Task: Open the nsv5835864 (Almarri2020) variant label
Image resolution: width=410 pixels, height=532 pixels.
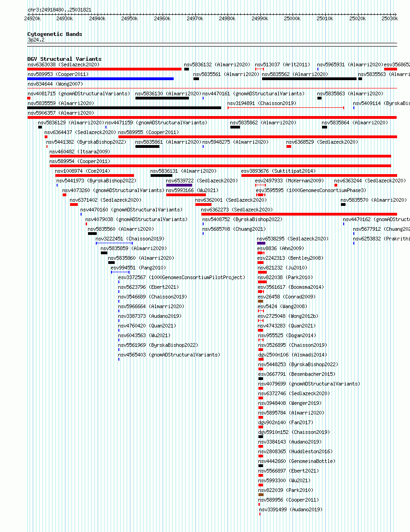Action: (x=355, y=123)
